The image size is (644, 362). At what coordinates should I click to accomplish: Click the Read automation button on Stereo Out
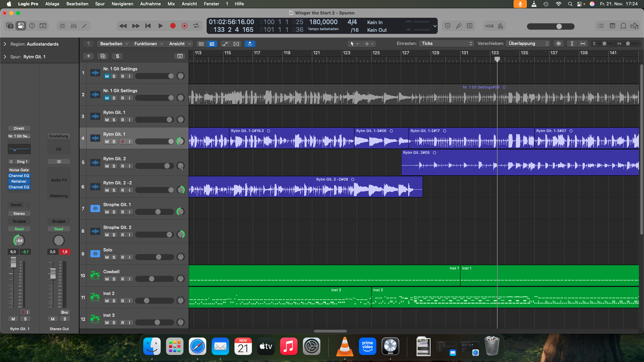59,229
